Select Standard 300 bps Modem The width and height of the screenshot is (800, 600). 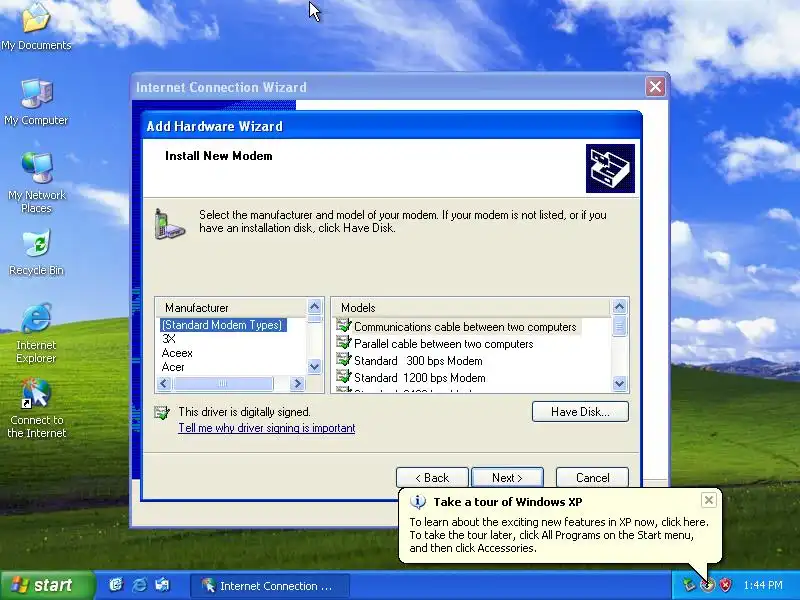418,361
